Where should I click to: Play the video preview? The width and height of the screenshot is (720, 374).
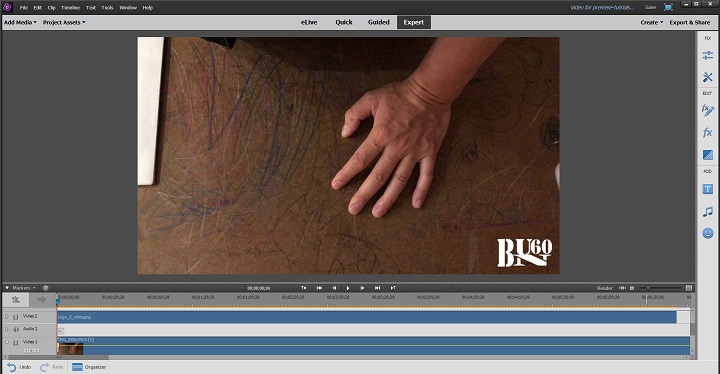tap(348, 288)
